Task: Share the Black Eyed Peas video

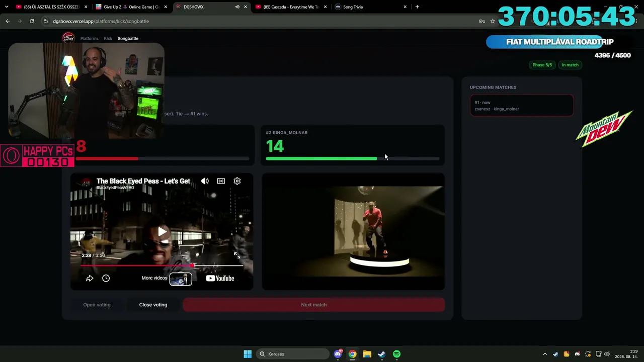Action: [90, 278]
